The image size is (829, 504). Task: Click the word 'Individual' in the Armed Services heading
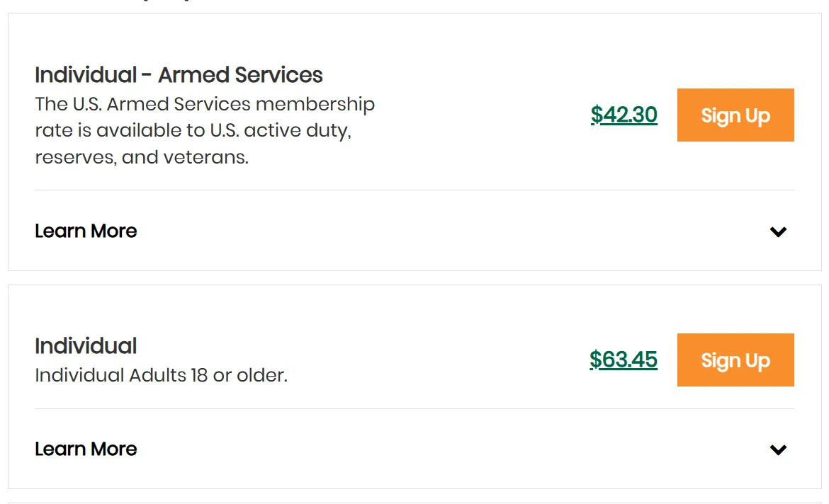86,75
